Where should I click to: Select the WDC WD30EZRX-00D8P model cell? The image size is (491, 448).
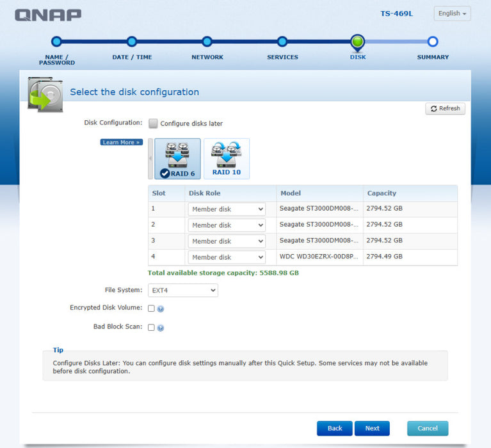(319, 257)
